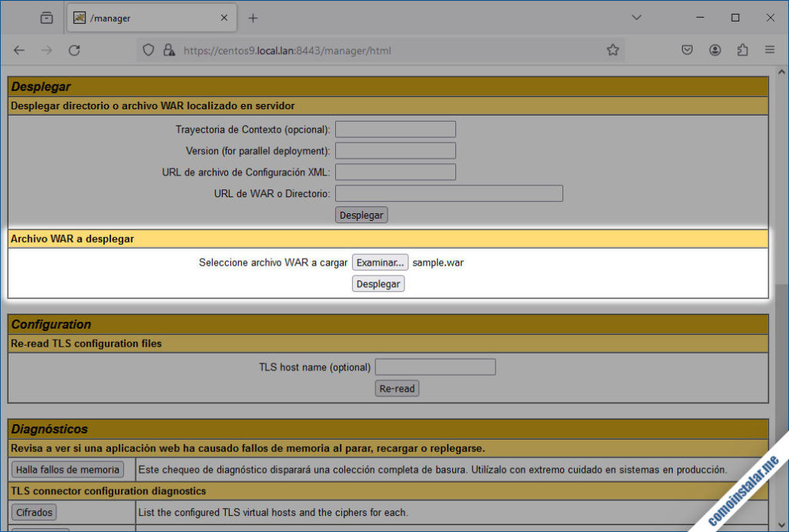Click the TLS host name input field
The height and width of the screenshot is (532, 789).
coord(435,367)
